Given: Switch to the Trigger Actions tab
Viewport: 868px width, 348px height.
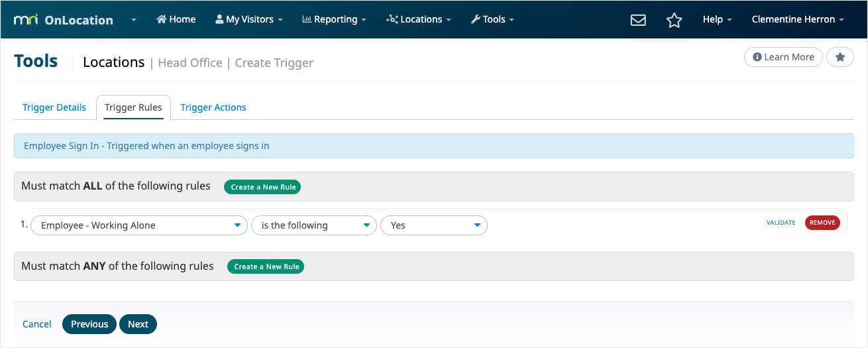Looking at the screenshot, I should (213, 107).
